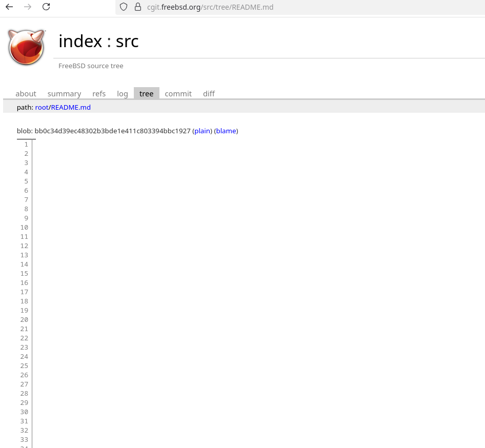Open the commit tab
The width and height of the screenshot is (485, 448).
(178, 94)
